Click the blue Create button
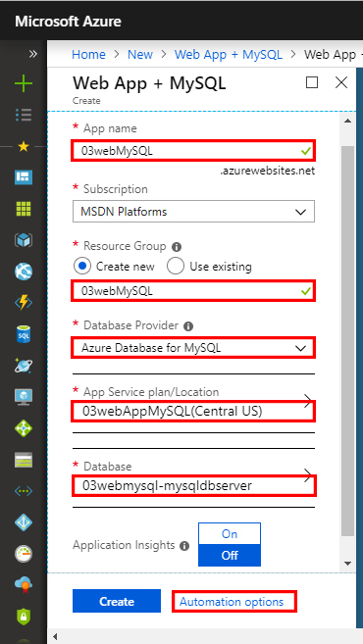 117,601
